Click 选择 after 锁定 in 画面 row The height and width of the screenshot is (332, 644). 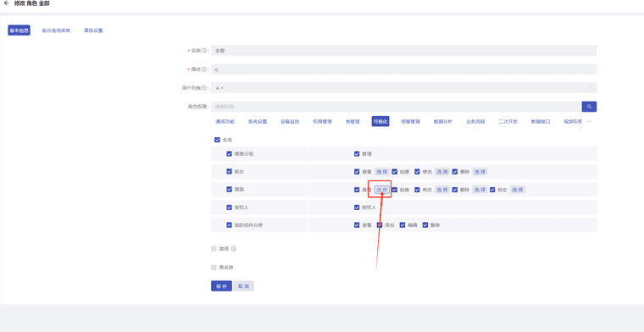pos(518,190)
